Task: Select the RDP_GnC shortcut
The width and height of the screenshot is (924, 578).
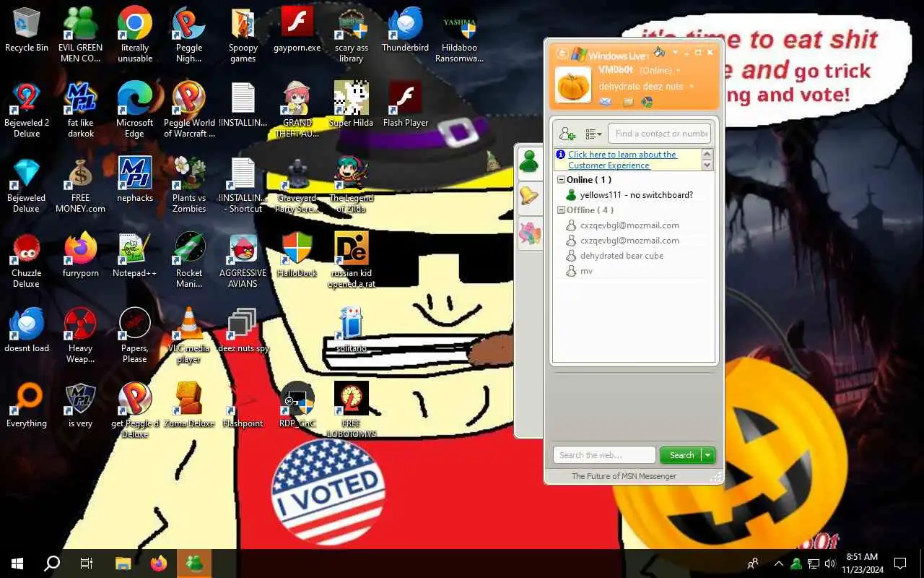Action: [x=297, y=405]
